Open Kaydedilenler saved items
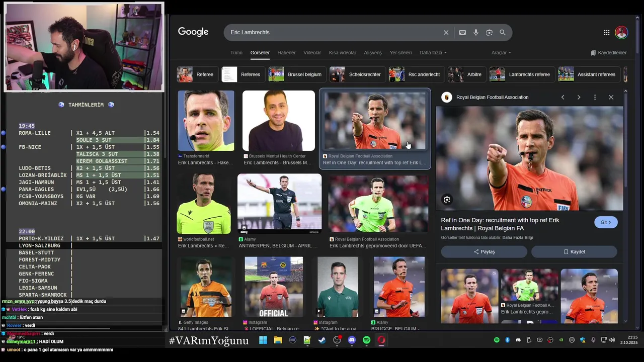This screenshot has height=362, width=644. (x=608, y=53)
